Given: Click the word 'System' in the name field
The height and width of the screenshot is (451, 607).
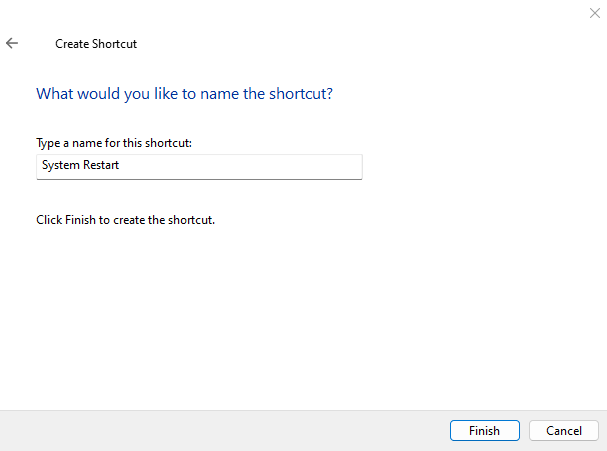Looking at the screenshot, I should coord(61,166).
